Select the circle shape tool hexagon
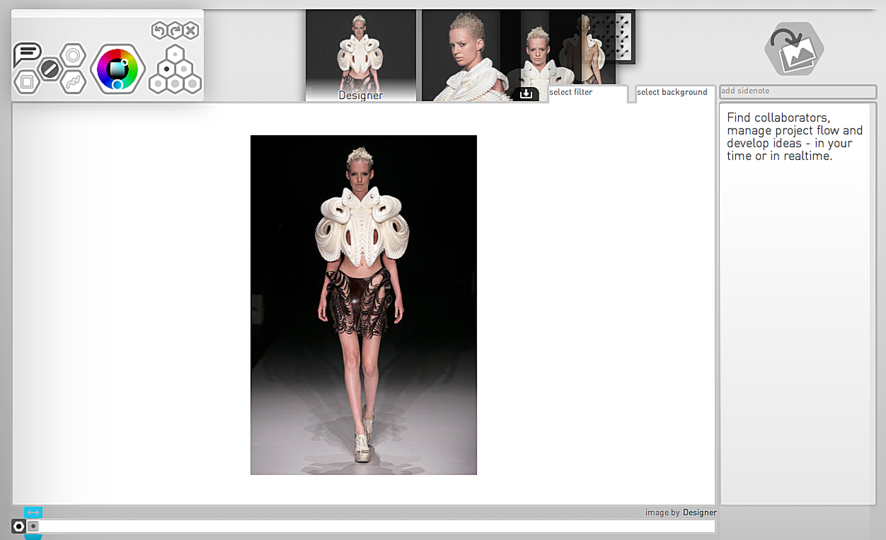Screen dimensions: 886x540 click(73, 55)
